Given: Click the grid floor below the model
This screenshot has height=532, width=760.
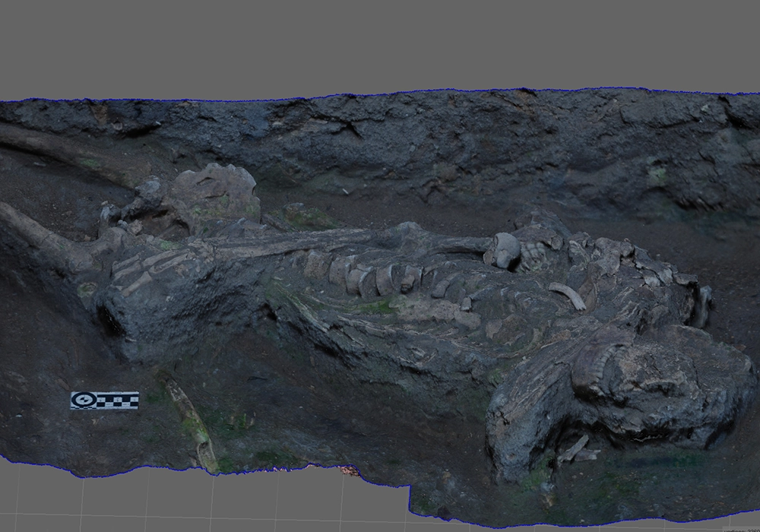Looking at the screenshot, I should [x=228, y=505].
